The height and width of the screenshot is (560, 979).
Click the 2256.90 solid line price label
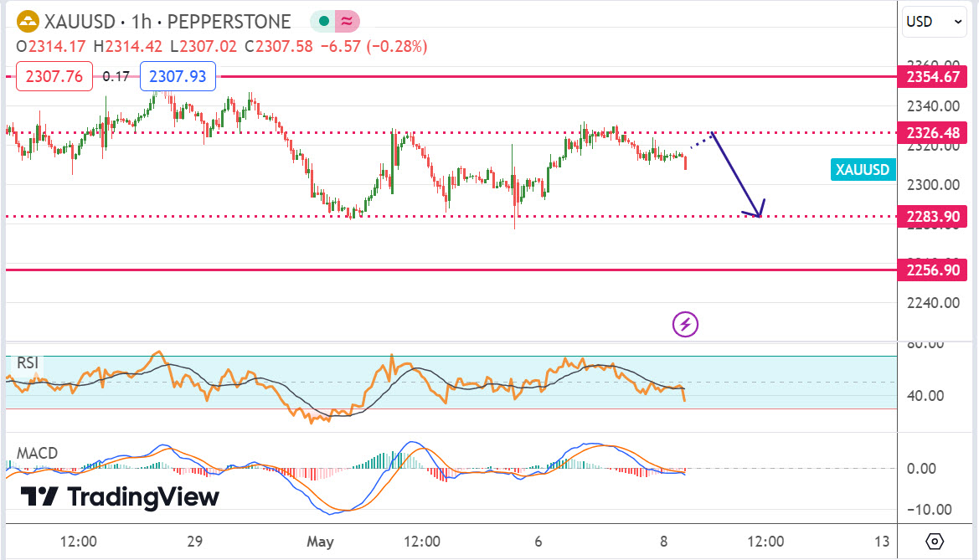931,270
